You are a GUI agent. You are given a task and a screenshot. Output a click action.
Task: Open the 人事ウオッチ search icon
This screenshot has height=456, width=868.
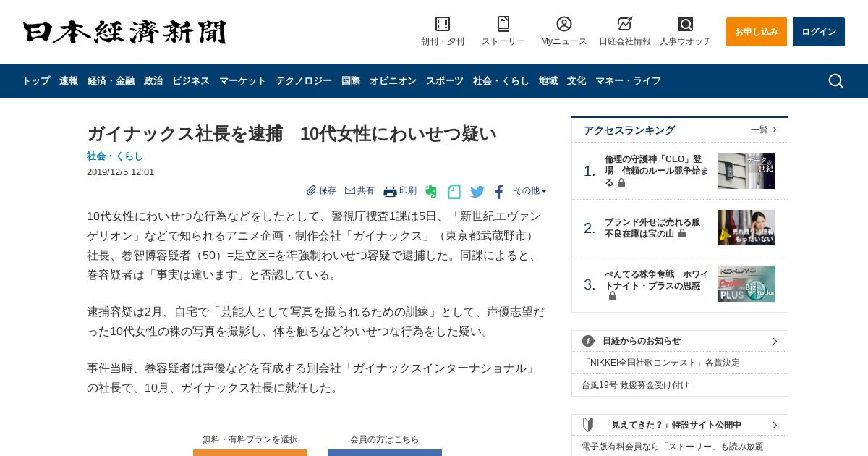coord(686,24)
